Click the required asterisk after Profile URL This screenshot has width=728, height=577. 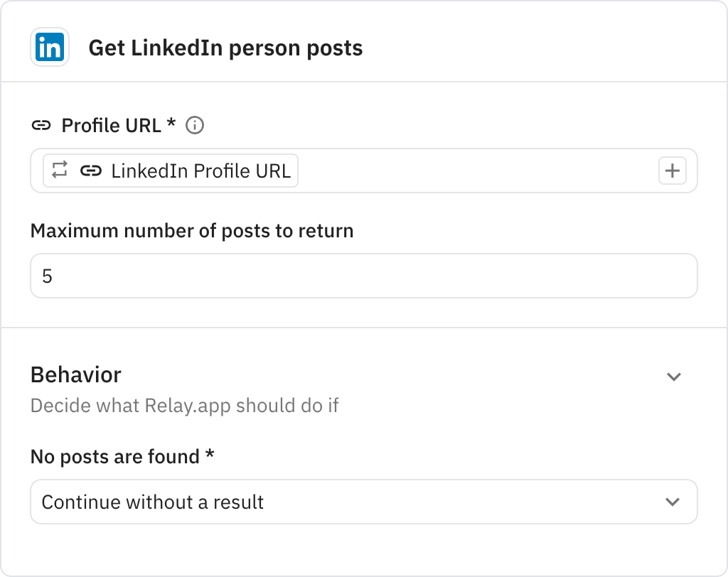(171, 124)
